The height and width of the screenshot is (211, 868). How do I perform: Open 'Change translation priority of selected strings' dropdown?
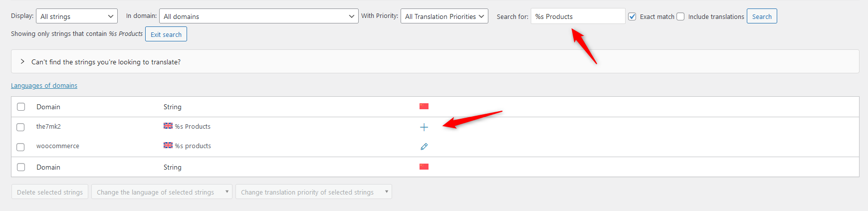click(x=314, y=192)
